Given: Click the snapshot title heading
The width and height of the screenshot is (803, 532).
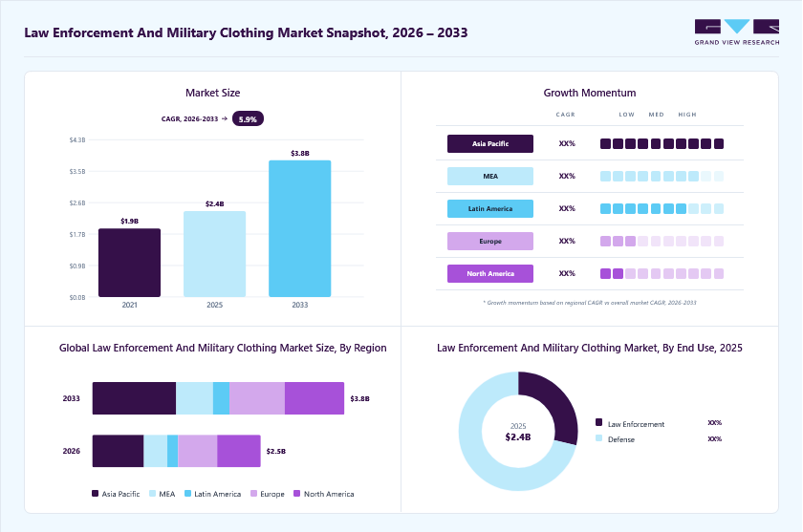Looking at the screenshot, I should coord(246,32).
